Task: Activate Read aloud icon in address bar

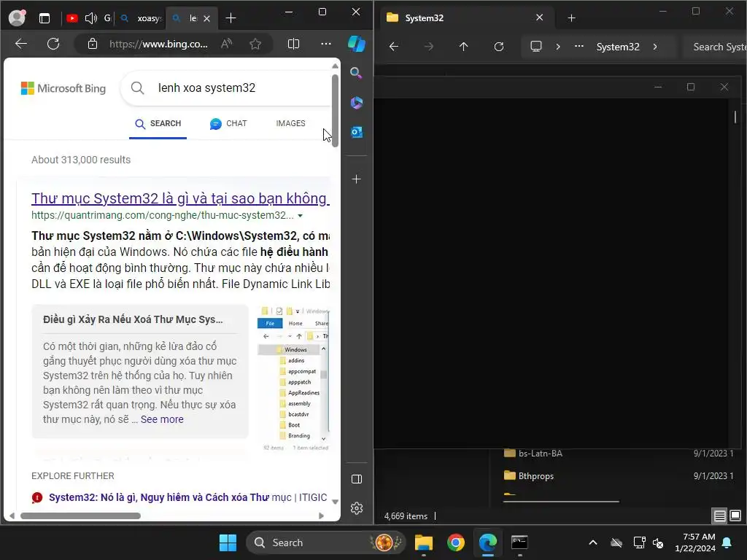Action: (x=227, y=44)
